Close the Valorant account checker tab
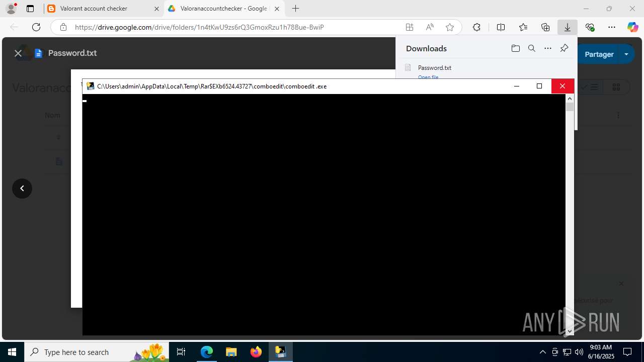This screenshot has width=644, height=362. click(x=156, y=9)
